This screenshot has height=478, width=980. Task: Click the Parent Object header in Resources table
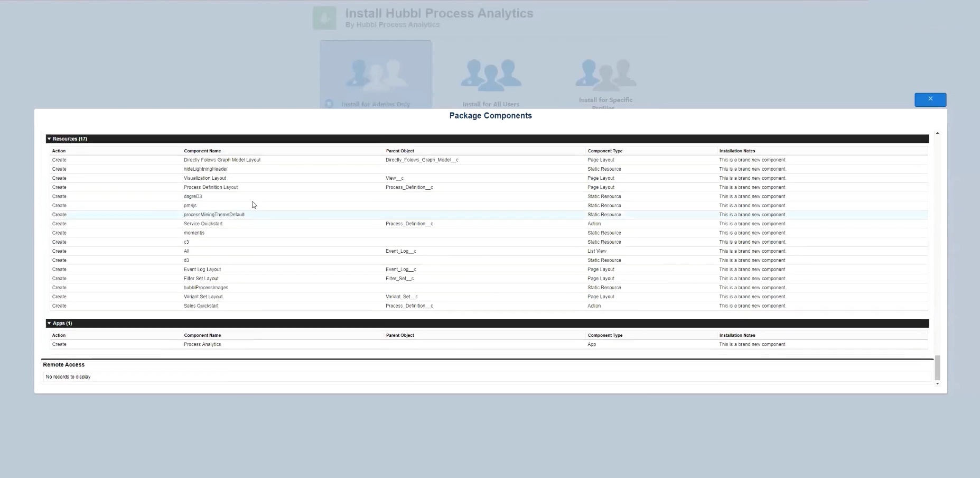click(x=400, y=151)
